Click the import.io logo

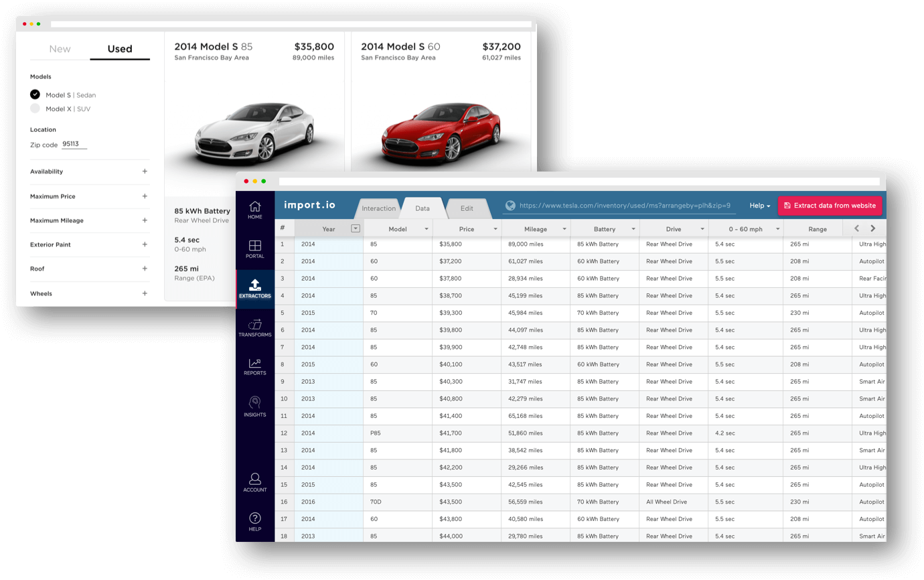pos(310,205)
